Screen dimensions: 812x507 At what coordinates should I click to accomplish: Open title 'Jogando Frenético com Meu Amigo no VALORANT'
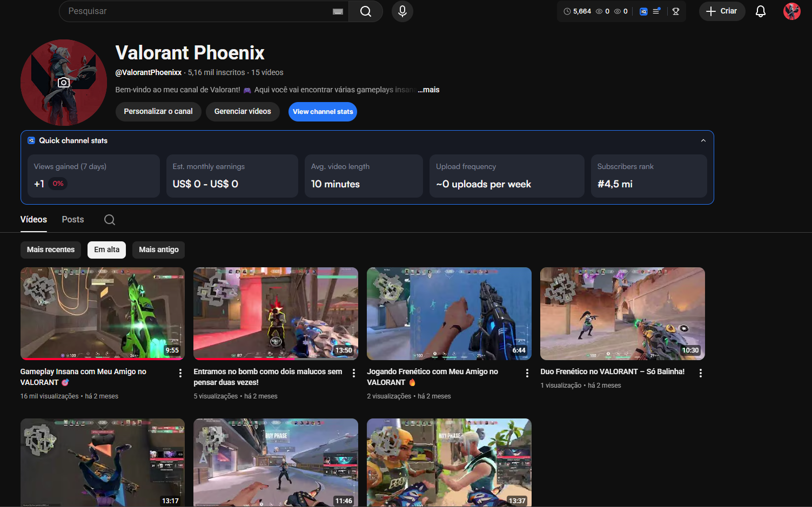[x=433, y=377]
